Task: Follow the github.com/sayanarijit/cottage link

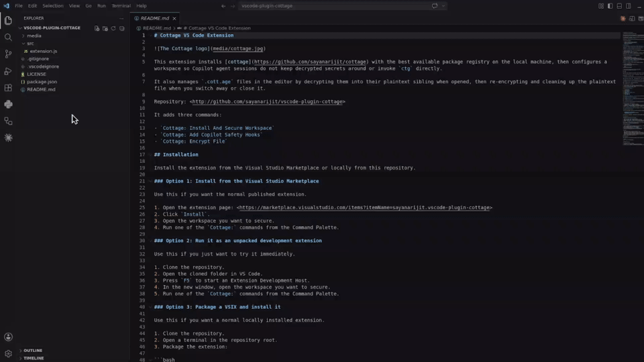Action: pyautogui.click(x=310, y=62)
